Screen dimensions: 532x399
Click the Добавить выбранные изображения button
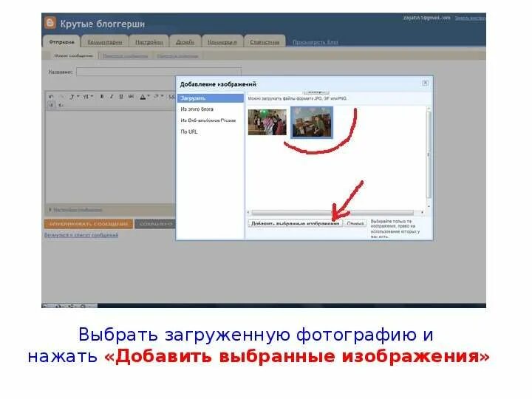[295, 224]
